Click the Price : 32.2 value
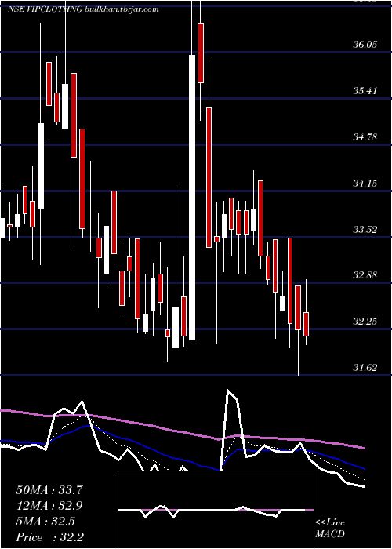The height and width of the screenshot is (549, 392). pos(49,537)
